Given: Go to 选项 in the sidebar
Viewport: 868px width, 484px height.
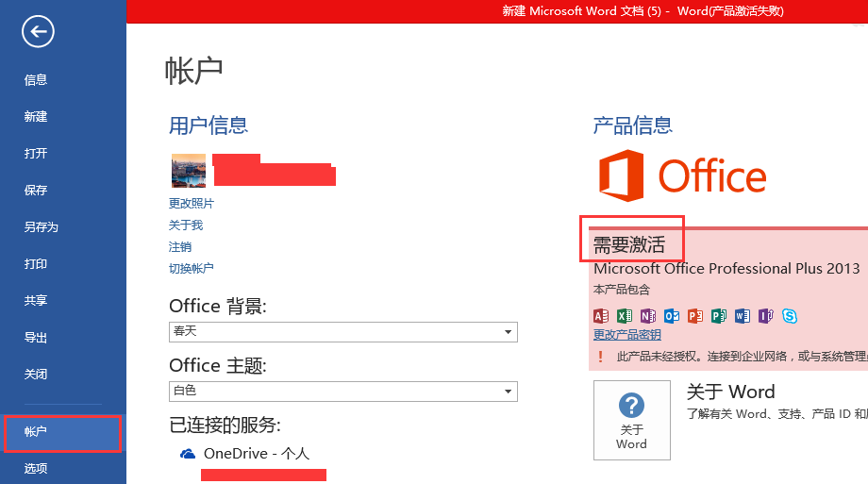Looking at the screenshot, I should 36,468.
